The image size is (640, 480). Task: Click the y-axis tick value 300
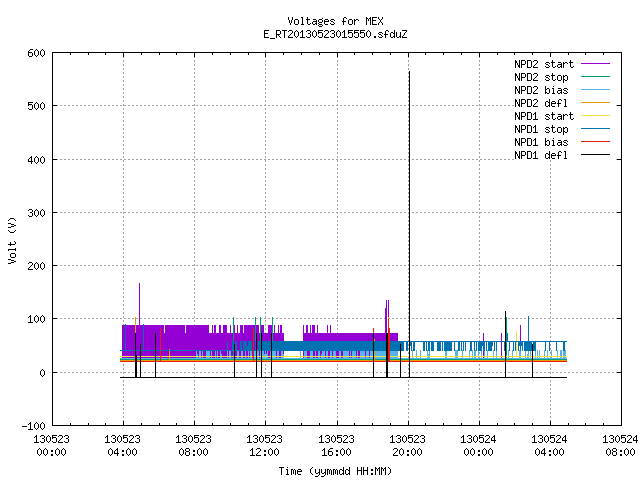[36, 213]
